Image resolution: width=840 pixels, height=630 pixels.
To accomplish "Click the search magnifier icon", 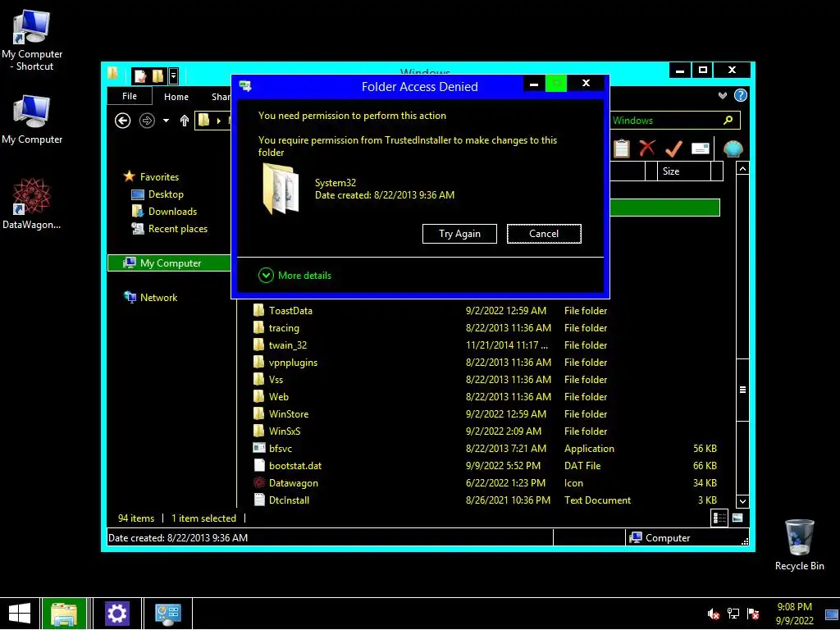I will point(728,120).
